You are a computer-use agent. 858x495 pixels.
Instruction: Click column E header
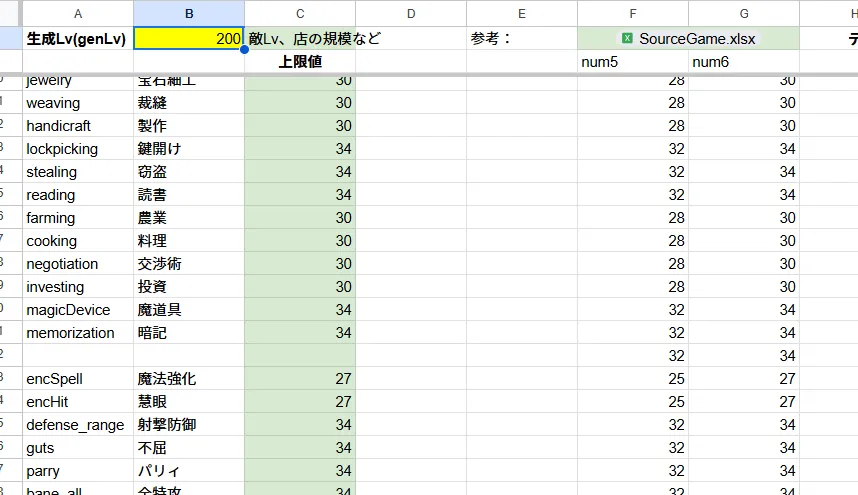click(522, 13)
